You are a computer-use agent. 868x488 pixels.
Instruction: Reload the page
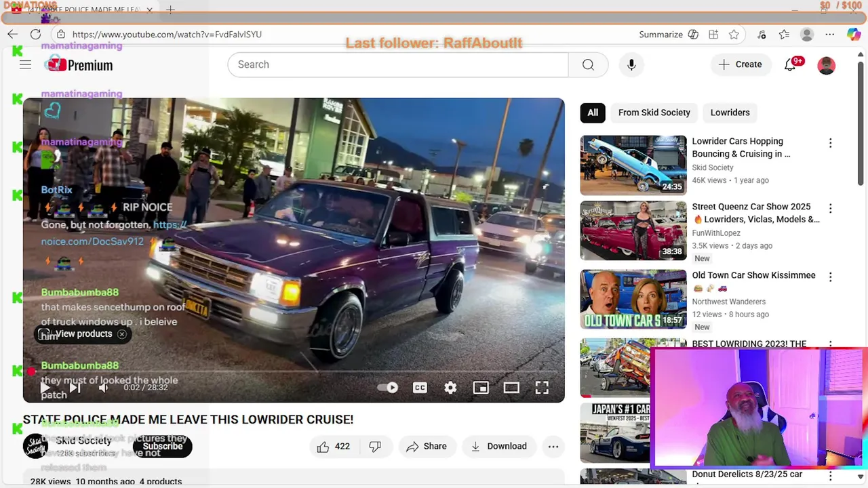(x=35, y=34)
